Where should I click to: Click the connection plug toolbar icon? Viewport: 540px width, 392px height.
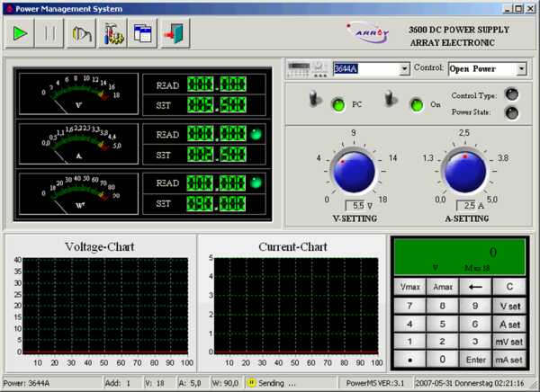point(82,33)
